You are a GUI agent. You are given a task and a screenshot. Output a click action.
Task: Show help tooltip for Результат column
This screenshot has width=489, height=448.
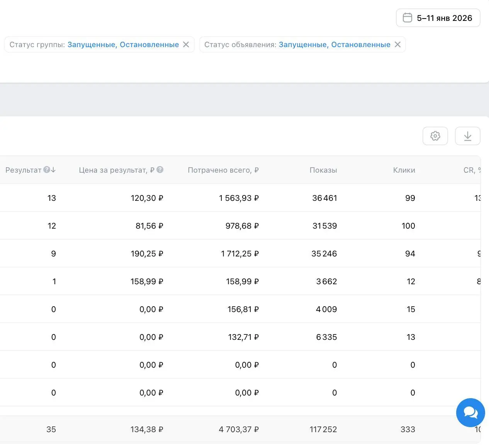tap(47, 170)
